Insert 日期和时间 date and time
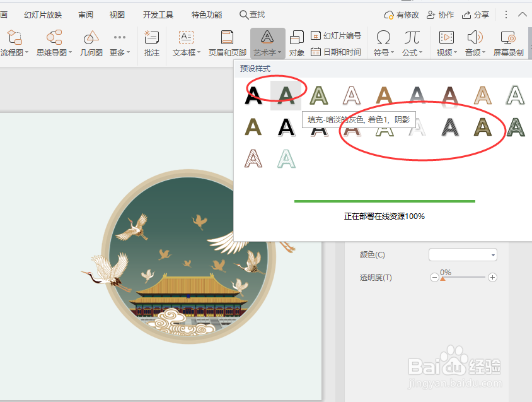This screenshot has width=532, height=402. point(336,52)
